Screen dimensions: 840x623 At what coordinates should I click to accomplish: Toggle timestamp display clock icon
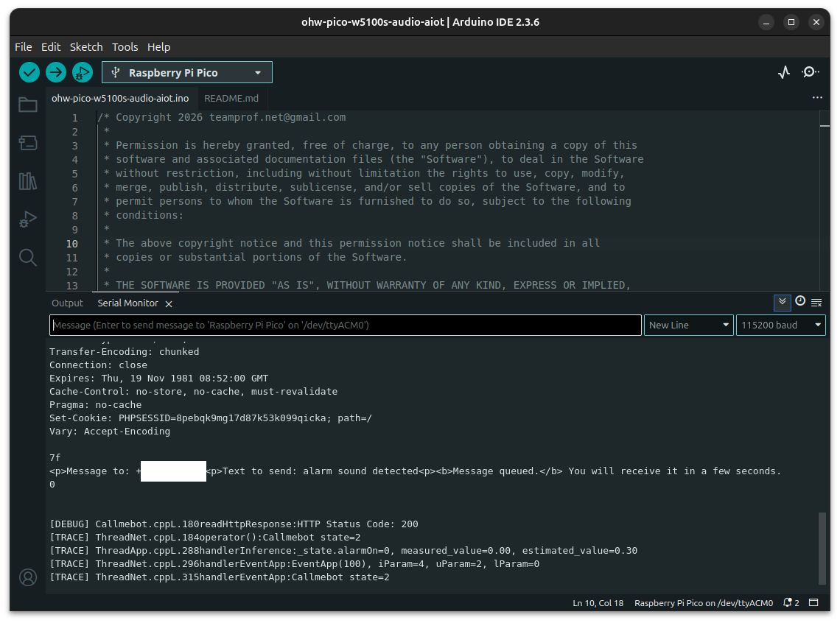(800, 302)
